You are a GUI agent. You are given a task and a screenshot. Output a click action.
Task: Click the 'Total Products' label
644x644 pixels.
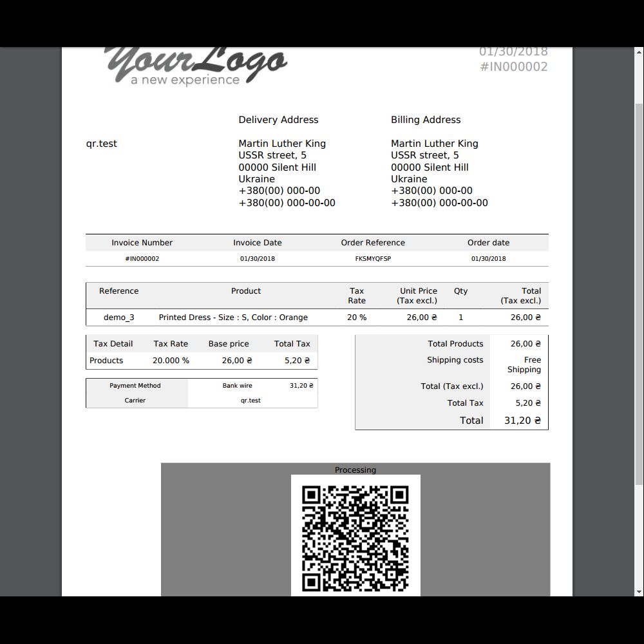point(455,344)
